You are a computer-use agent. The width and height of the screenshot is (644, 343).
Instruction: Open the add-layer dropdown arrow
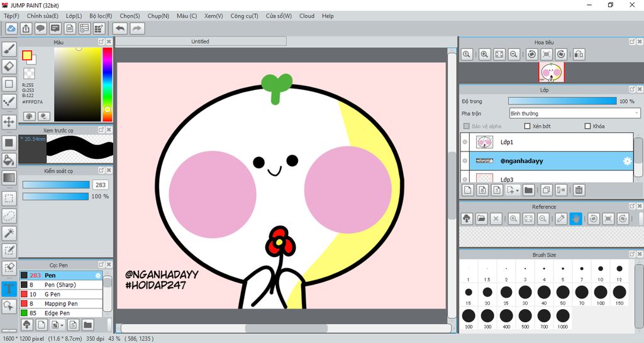517,190
